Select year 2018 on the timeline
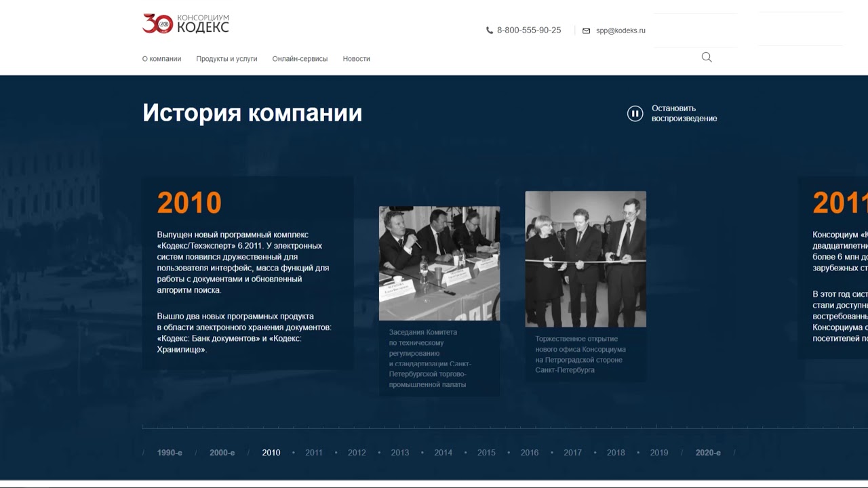 (x=616, y=453)
